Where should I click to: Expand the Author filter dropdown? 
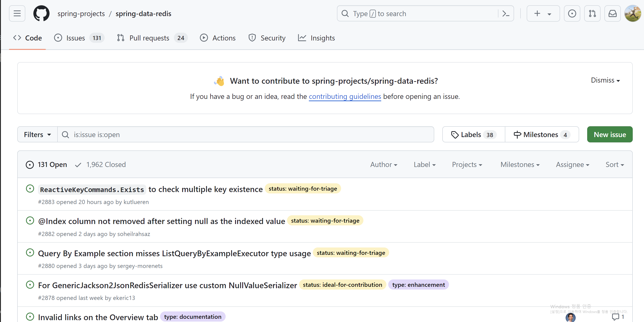click(x=383, y=164)
